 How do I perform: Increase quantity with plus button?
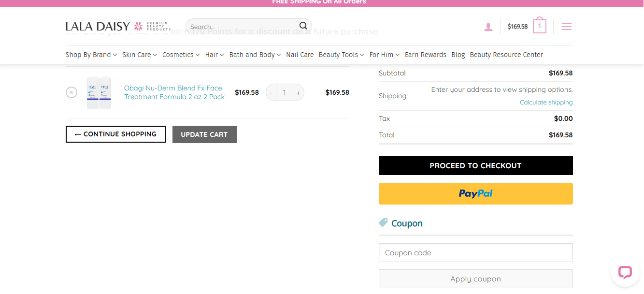(299, 92)
